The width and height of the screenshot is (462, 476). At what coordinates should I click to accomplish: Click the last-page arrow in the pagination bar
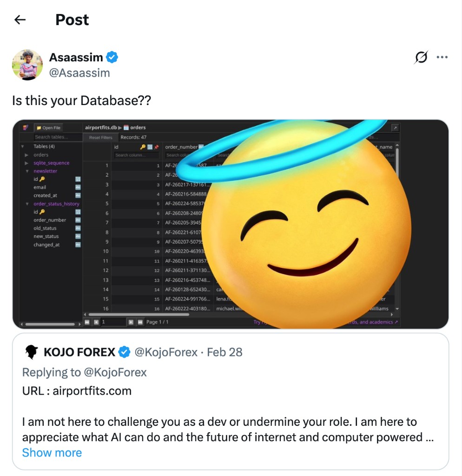(x=140, y=322)
